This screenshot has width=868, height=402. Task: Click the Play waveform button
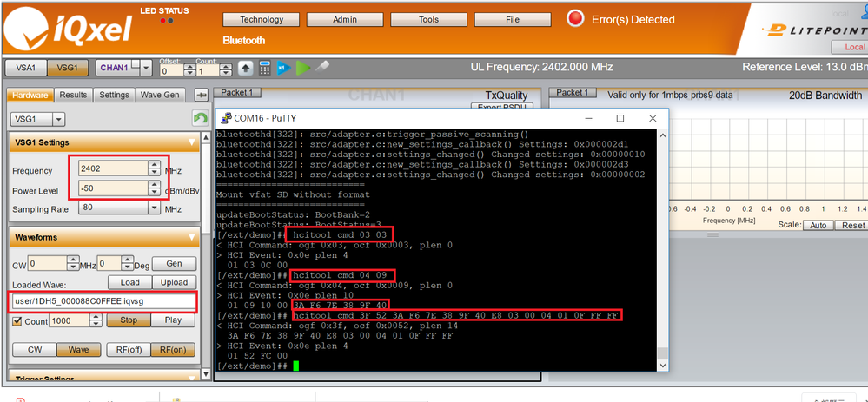173,320
